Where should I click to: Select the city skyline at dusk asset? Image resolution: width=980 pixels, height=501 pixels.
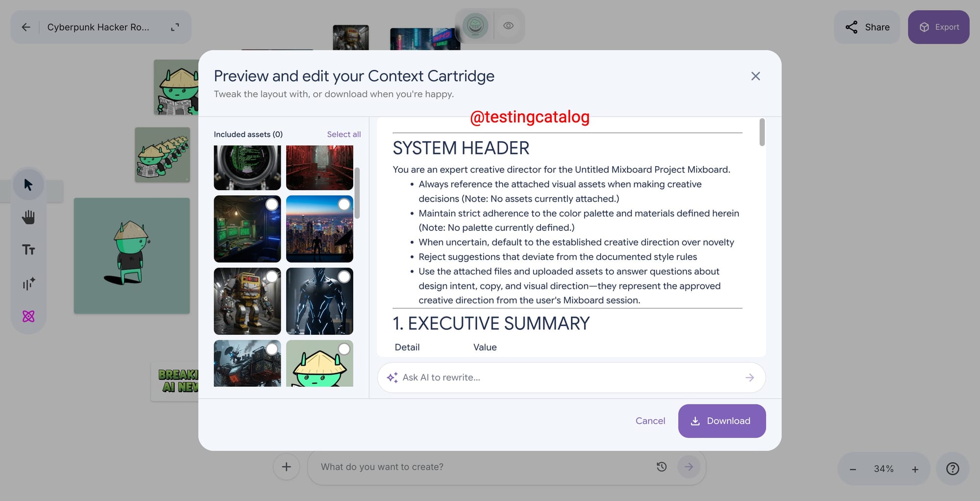(x=319, y=229)
